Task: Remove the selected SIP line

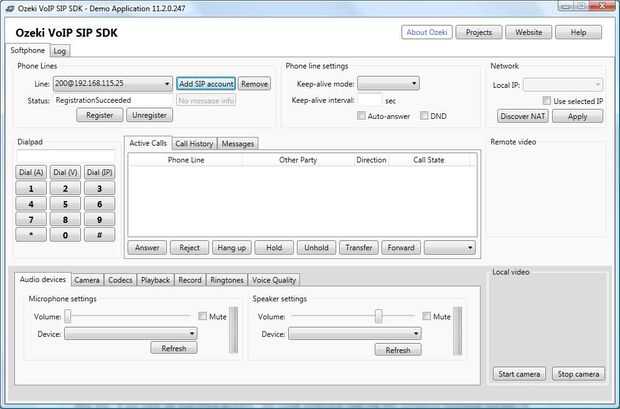Action: pos(254,84)
